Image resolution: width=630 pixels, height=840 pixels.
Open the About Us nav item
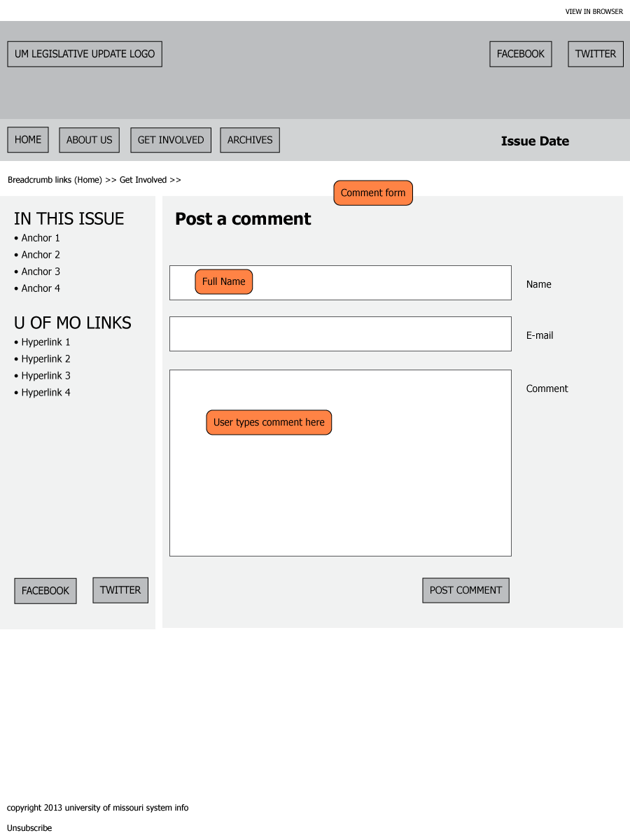coord(89,140)
